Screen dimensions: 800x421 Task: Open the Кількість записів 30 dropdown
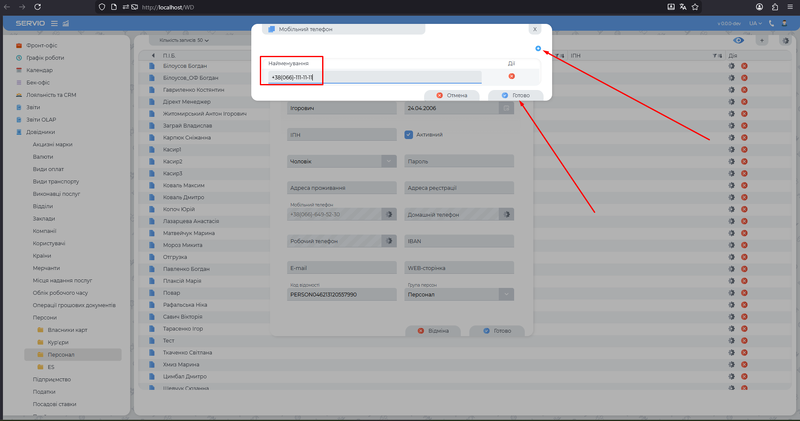pyautogui.click(x=181, y=40)
